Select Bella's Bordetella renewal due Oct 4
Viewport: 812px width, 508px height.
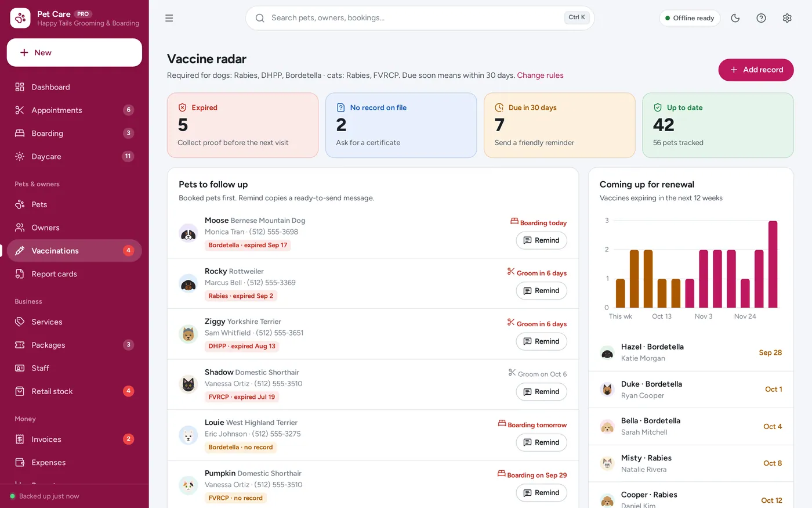[691, 427]
